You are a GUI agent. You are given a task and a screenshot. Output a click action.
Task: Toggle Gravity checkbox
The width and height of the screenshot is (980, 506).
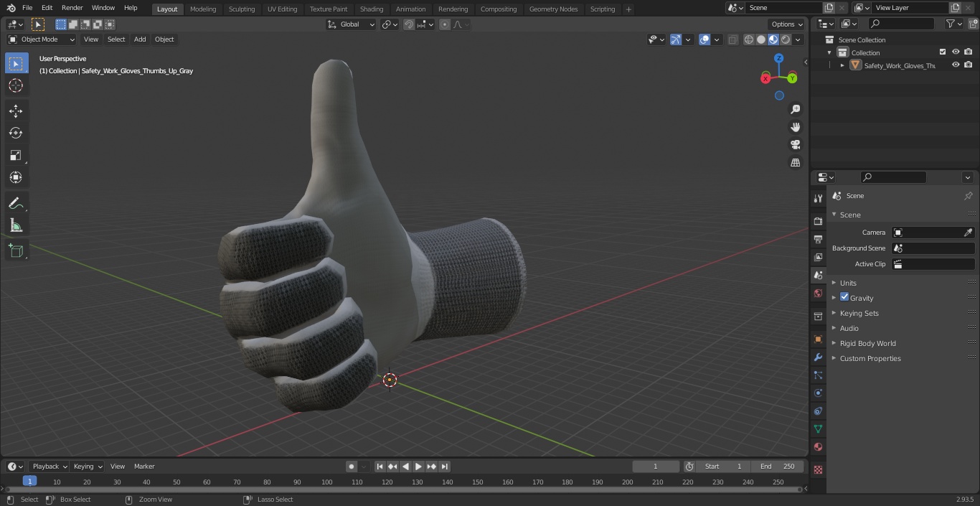coord(844,297)
